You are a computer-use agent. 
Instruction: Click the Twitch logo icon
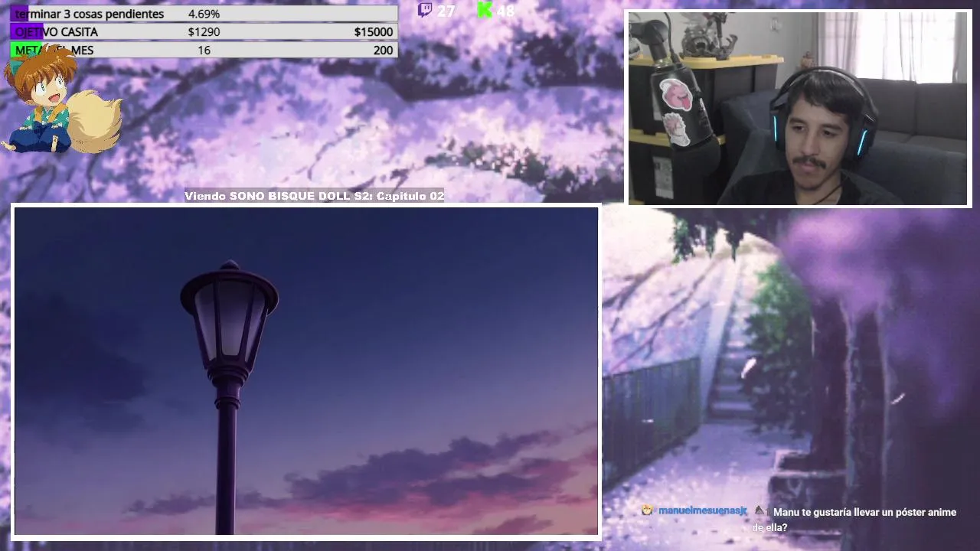tap(424, 9)
